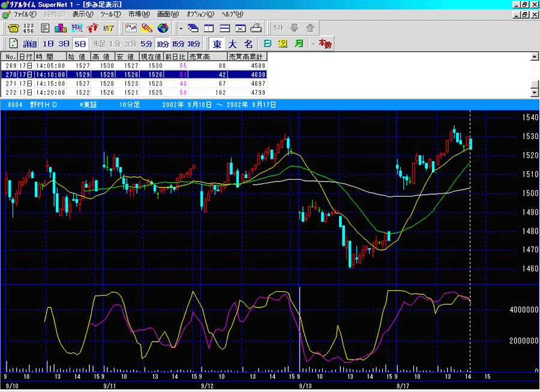The image size is (540, 392).
Task: Open the dropdown arrow beside 本数
Action: tap(313, 44)
